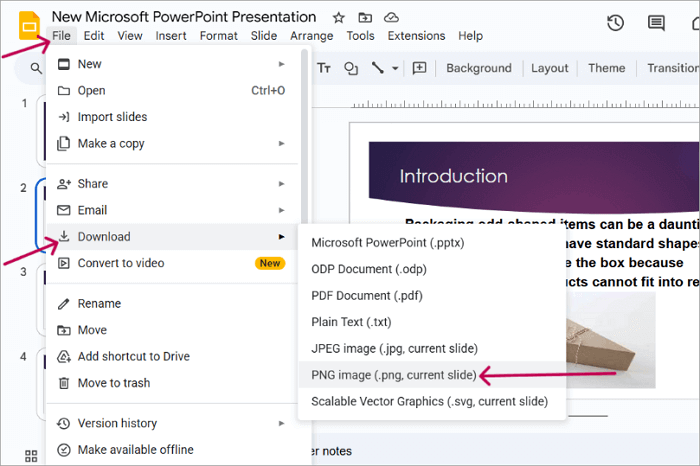This screenshot has width=700, height=466.
Task: Open the View menu
Action: pyautogui.click(x=130, y=36)
